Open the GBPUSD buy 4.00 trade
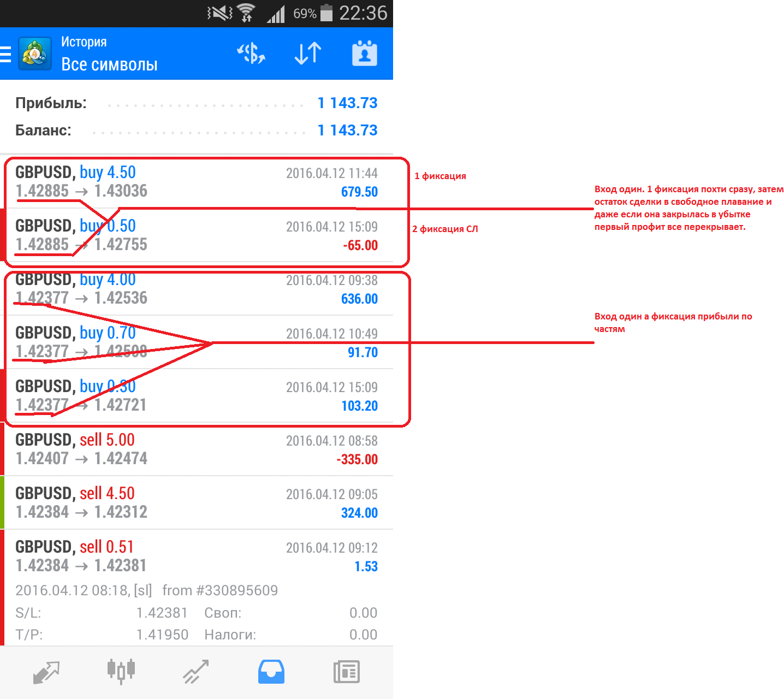Image resolution: width=784 pixels, height=699 pixels. 197,289
